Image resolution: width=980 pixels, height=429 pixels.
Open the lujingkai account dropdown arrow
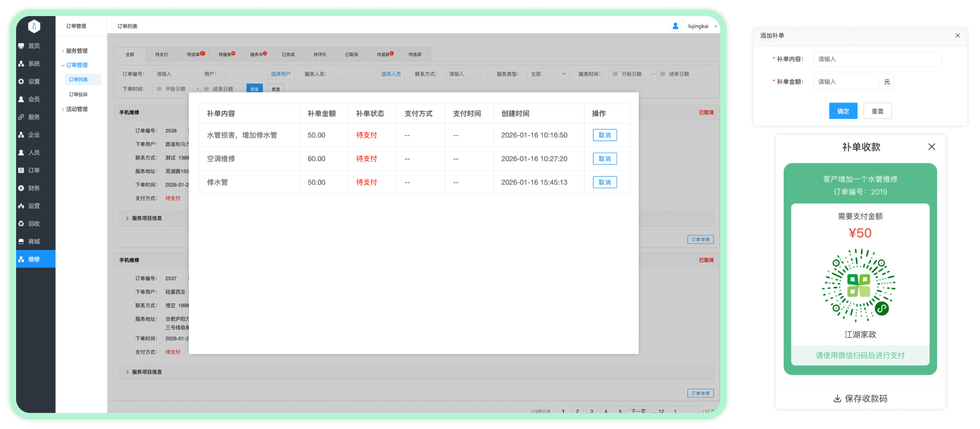(x=716, y=26)
